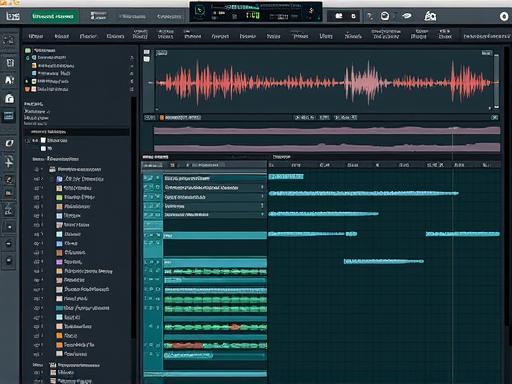The image size is (512, 384).
Task: Select the lowest teal clip in the arrangement area
Action: 384,261
